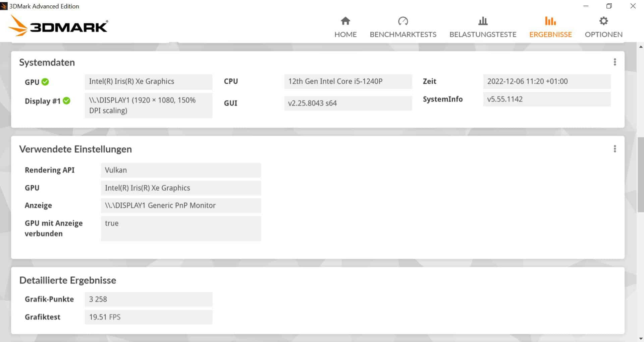Click the vertical scrollbar thumb

click(640, 174)
